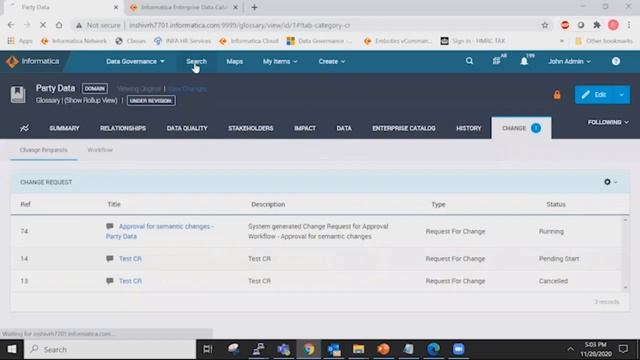Image resolution: width=640 pixels, height=360 pixels.
Task: Select the Change tab
Action: (x=521, y=128)
